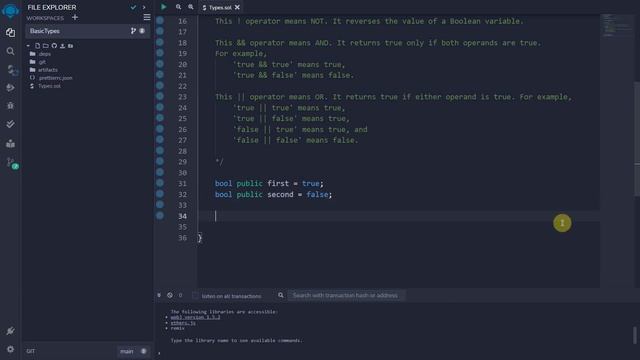This screenshot has width=640, height=360.
Task: Click the GIT label in status bar
Action: click(x=31, y=351)
